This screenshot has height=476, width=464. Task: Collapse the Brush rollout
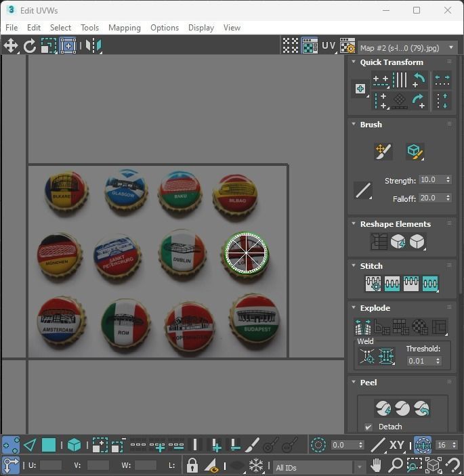click(354, 124)
